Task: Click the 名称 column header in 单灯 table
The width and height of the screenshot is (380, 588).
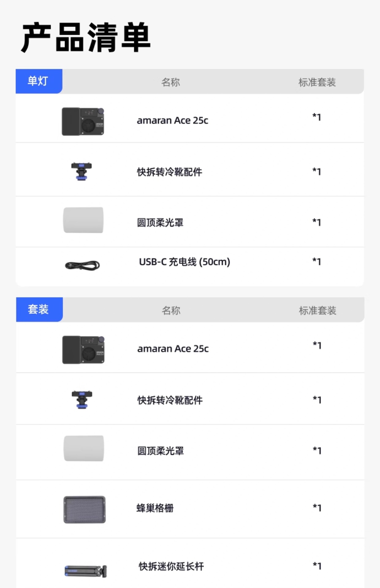Action: (x=170, y=82)
